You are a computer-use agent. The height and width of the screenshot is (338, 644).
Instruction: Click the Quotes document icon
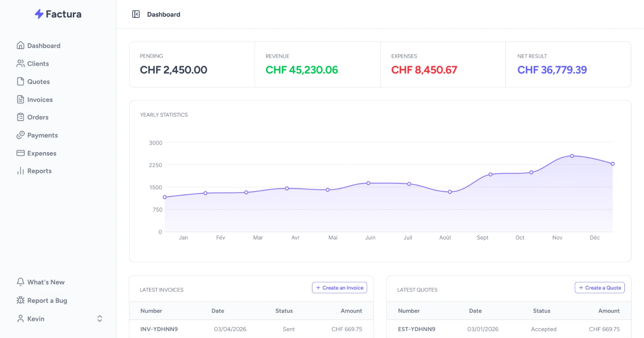(x=21, y=81)
